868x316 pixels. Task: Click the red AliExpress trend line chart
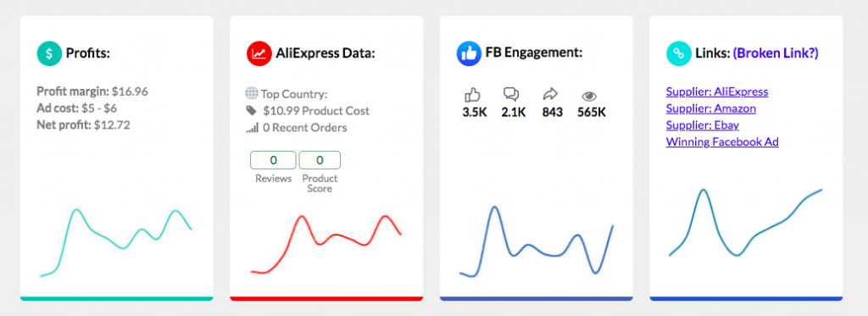point(326,244)
